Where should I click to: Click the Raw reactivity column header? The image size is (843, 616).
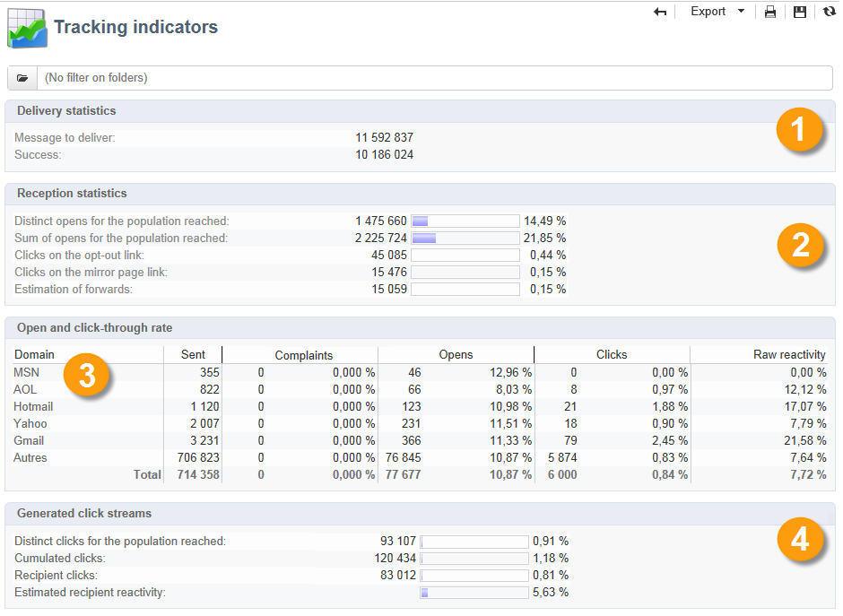(x=789, y=354)
